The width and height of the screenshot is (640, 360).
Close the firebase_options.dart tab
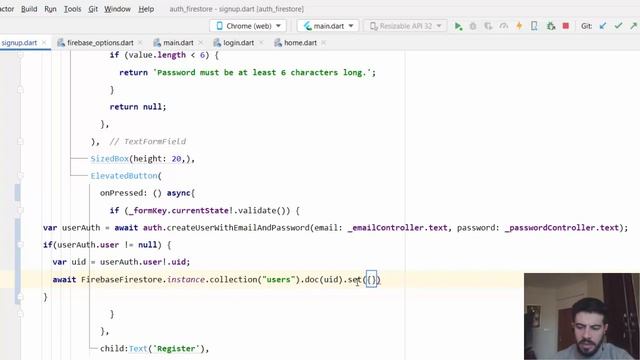(140, 43)
